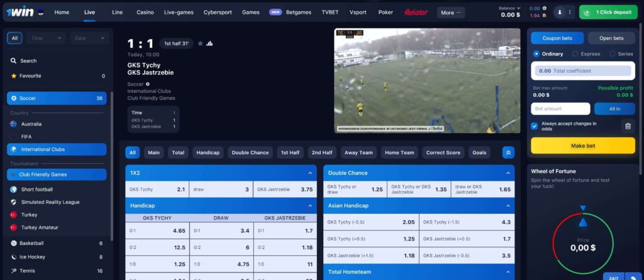Collapse all markets double-chevron button
The height and width of the screenshot is (280, 644).
click(508, 152)
